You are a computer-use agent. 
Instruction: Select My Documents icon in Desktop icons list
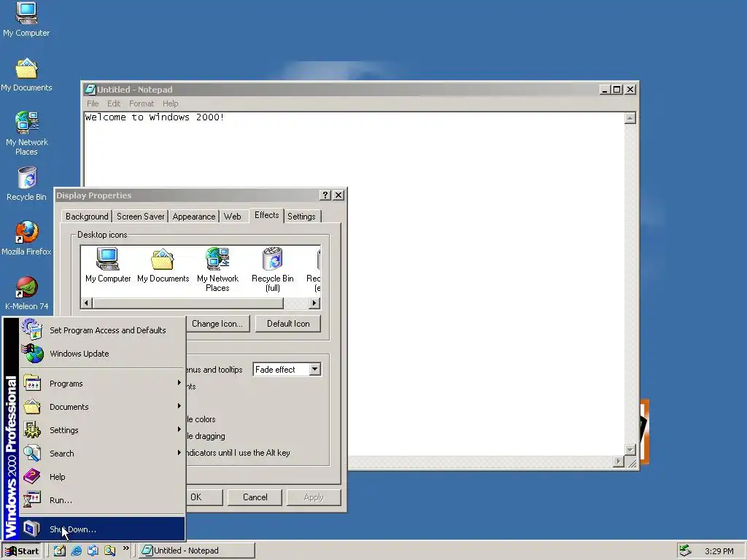[163, 265]
